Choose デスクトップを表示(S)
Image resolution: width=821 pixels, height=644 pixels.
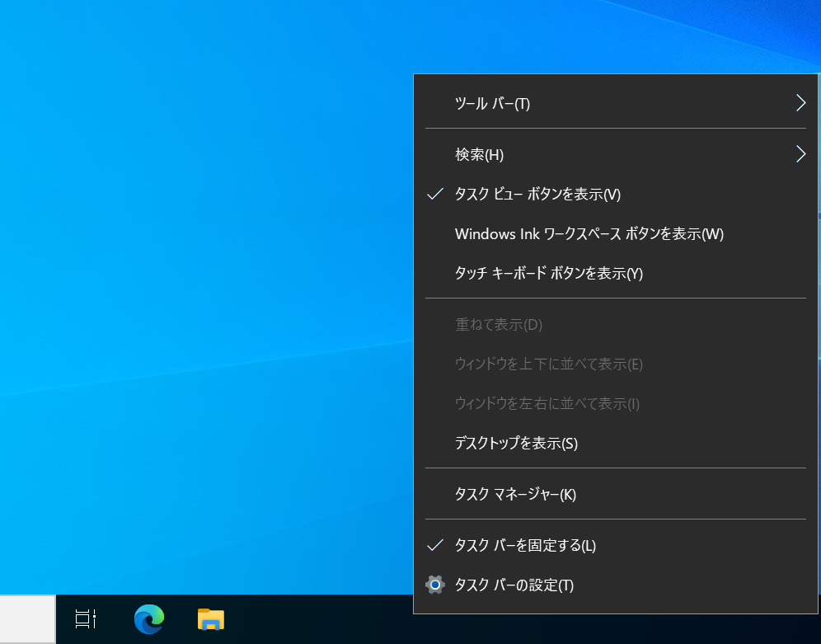(516, 444)
